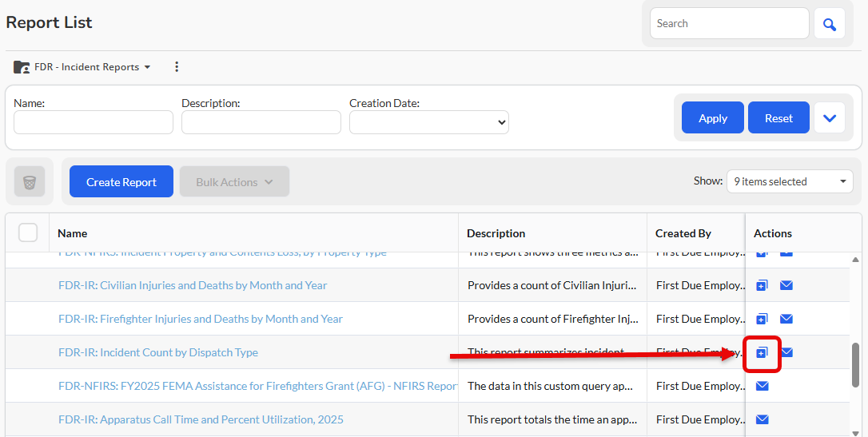Viewport: 868px width, 437px height.
Task: Click the Create Report button
Action: [x=121, y=182]
